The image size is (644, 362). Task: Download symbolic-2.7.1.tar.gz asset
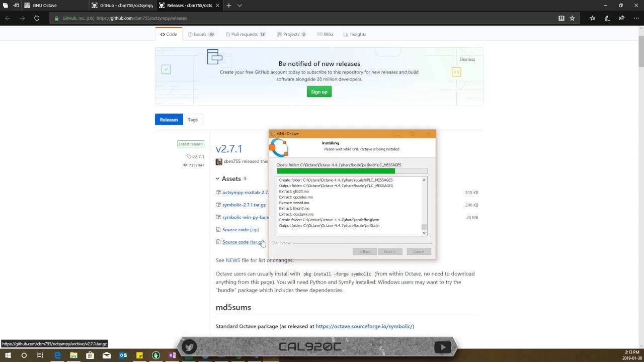[244, 205]
